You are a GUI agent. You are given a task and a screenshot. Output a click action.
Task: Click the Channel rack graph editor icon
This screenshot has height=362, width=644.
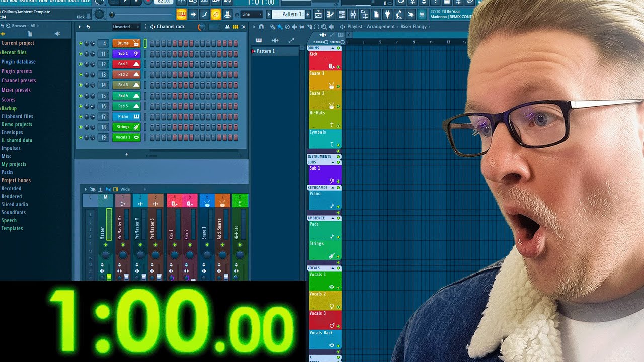coord(227,27)
